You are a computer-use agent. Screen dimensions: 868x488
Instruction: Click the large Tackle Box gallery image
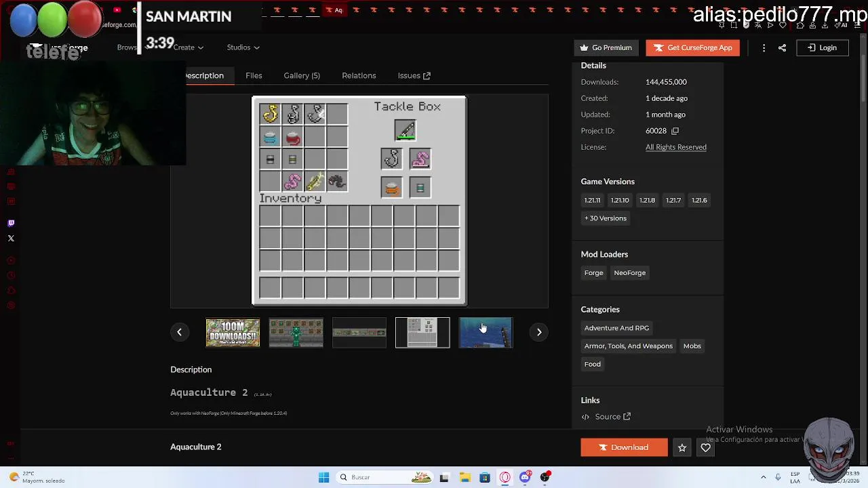359,201
